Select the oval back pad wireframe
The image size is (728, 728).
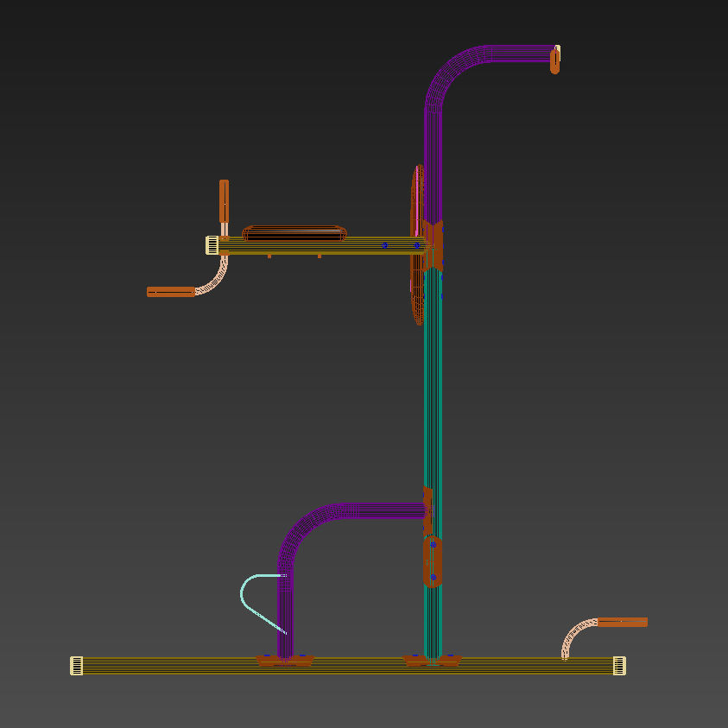[x=417, y=244]
